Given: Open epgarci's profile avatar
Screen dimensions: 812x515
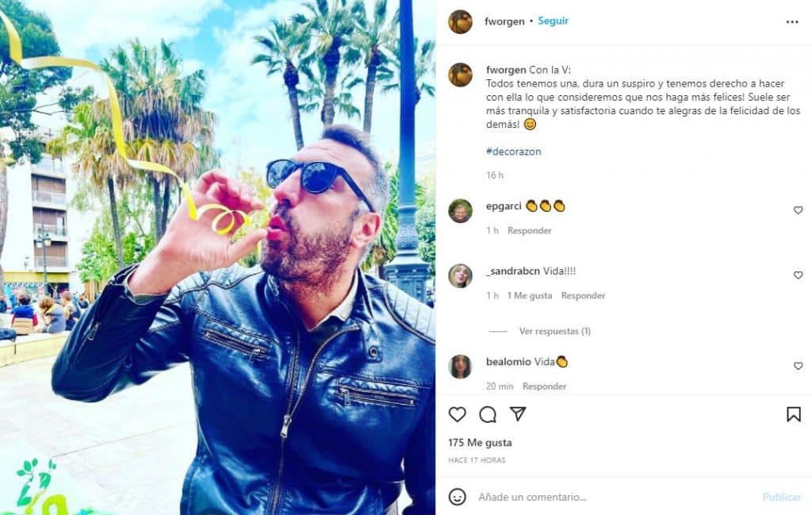Looking at the screenshot, I should (461, 211).
